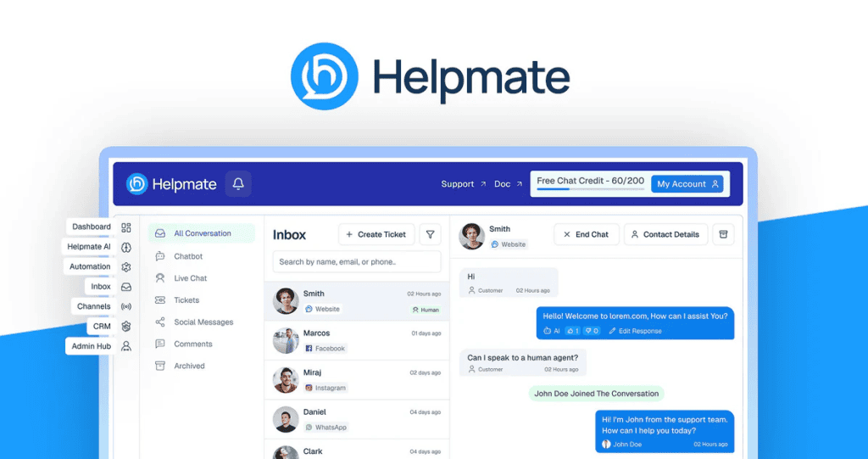Click John's 'support team' message bubble
This screenshot has height=459, width=868.
click(x=665, y=431)
